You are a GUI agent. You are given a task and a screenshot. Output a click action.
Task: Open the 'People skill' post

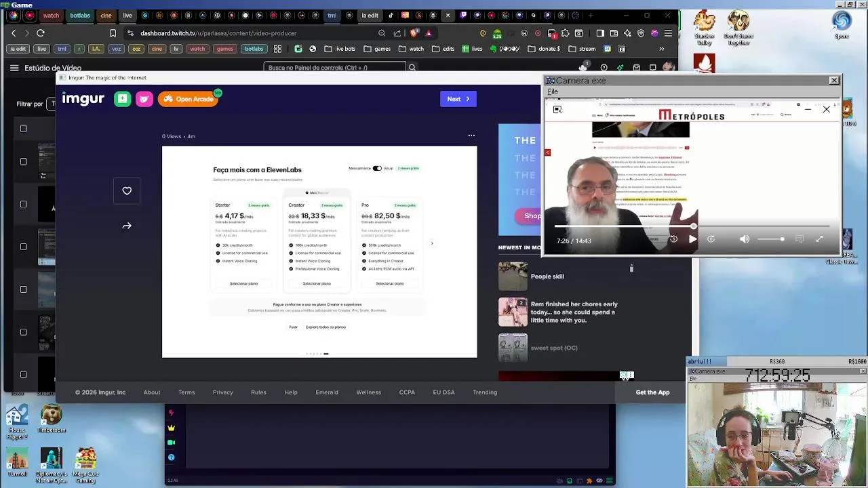pos(547,277)
